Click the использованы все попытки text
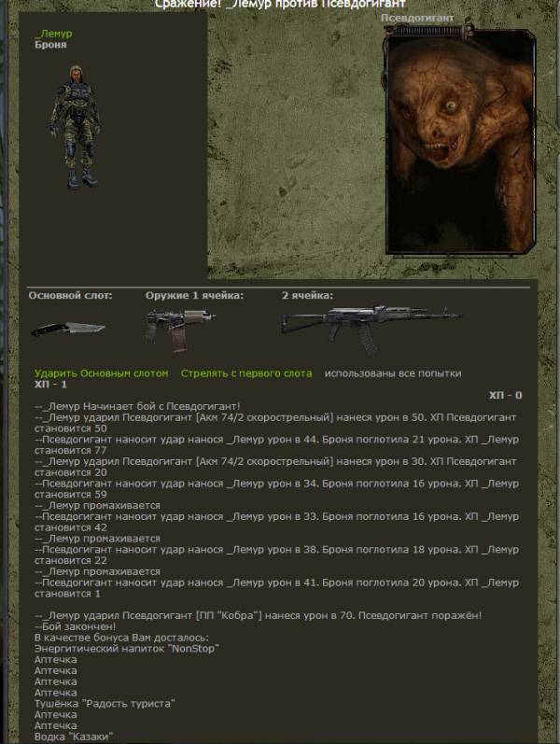This screenshot has height=744, width=560. (x=393, y=373)
